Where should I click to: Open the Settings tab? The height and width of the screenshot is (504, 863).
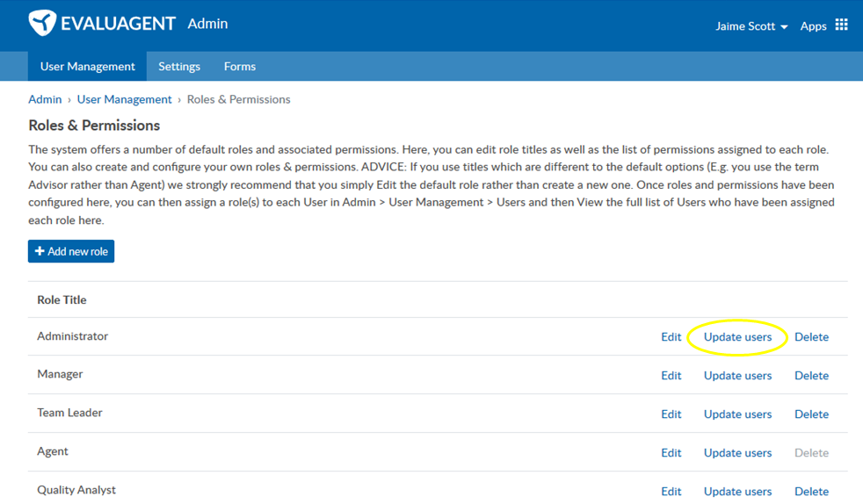[x=179, y=66]
